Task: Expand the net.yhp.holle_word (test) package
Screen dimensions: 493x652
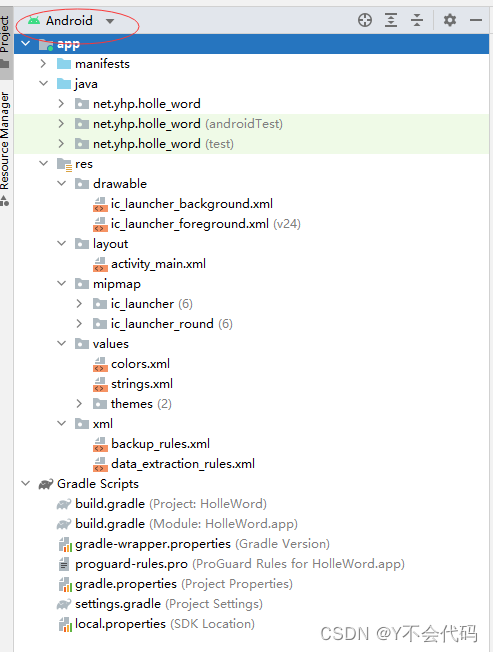Action: (x=62, y=143)
